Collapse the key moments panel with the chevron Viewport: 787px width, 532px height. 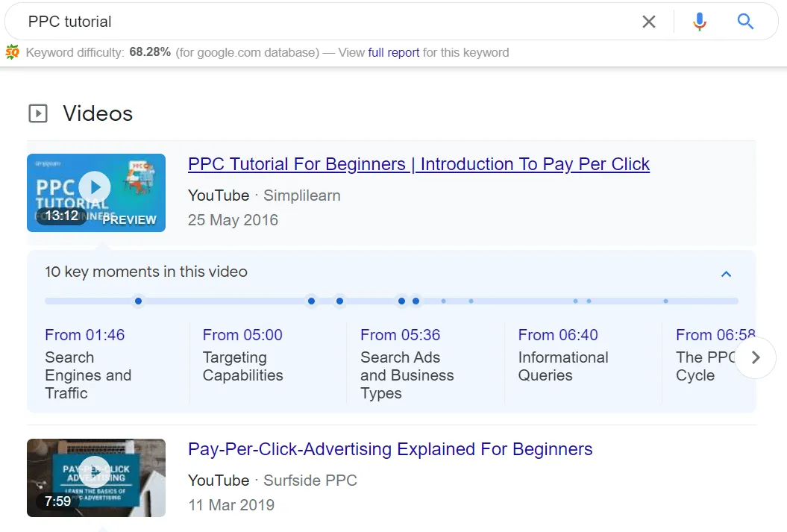click(x=726, y=274)
